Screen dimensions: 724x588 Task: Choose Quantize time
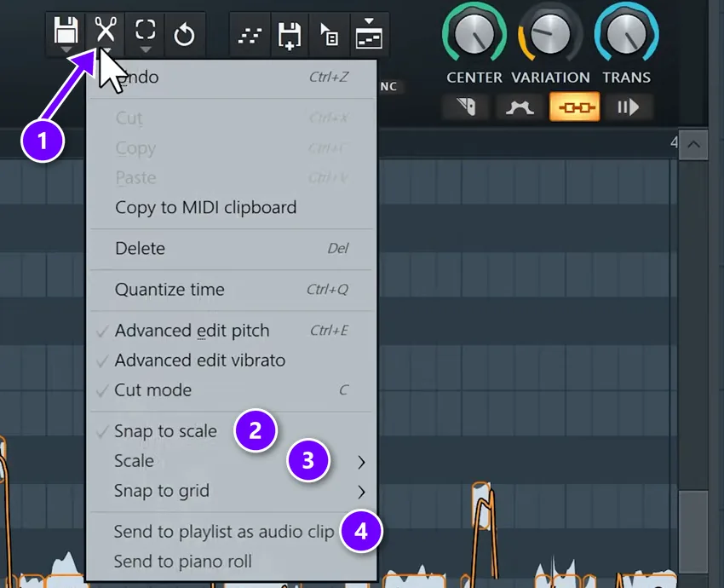231,290
